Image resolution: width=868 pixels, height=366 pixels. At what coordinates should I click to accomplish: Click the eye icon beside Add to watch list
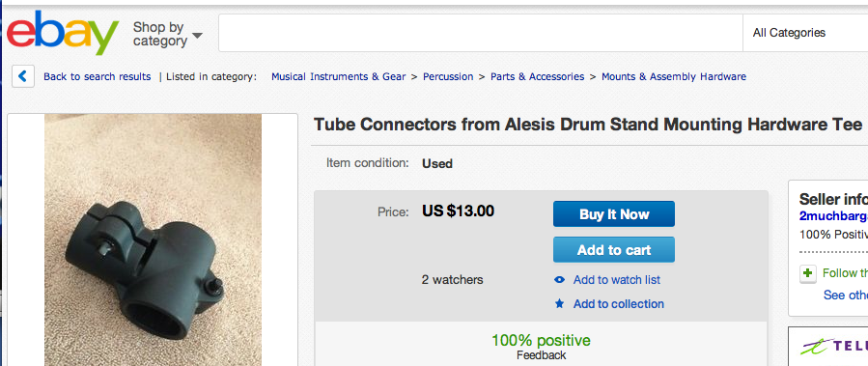point(560,280)
